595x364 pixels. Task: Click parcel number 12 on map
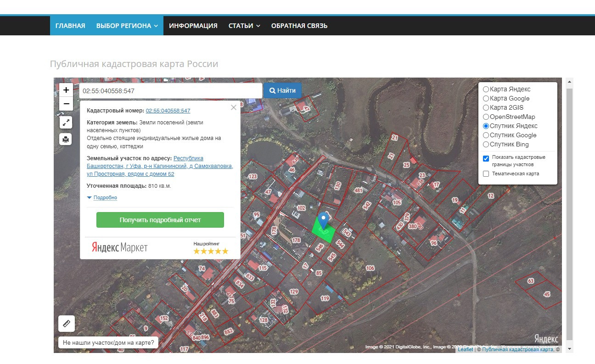[x=491, y=196]
